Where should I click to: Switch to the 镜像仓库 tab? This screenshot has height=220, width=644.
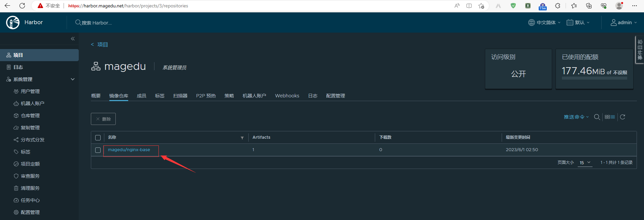pos(119,96)
